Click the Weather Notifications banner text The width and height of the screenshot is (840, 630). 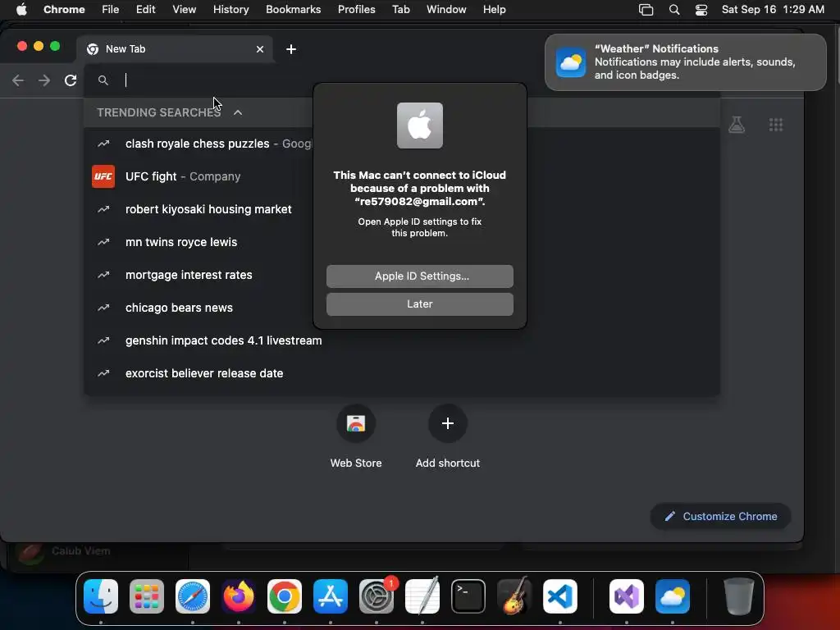click(x=695, y=62)
